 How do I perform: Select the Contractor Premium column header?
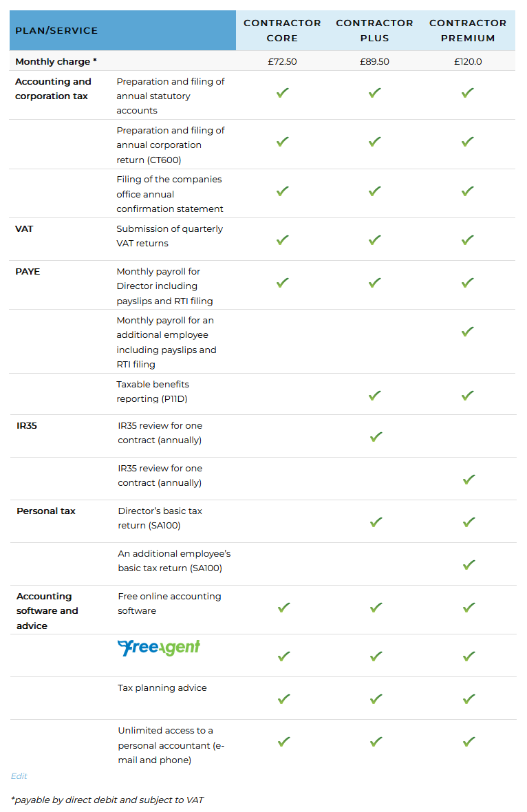[468, 30]
